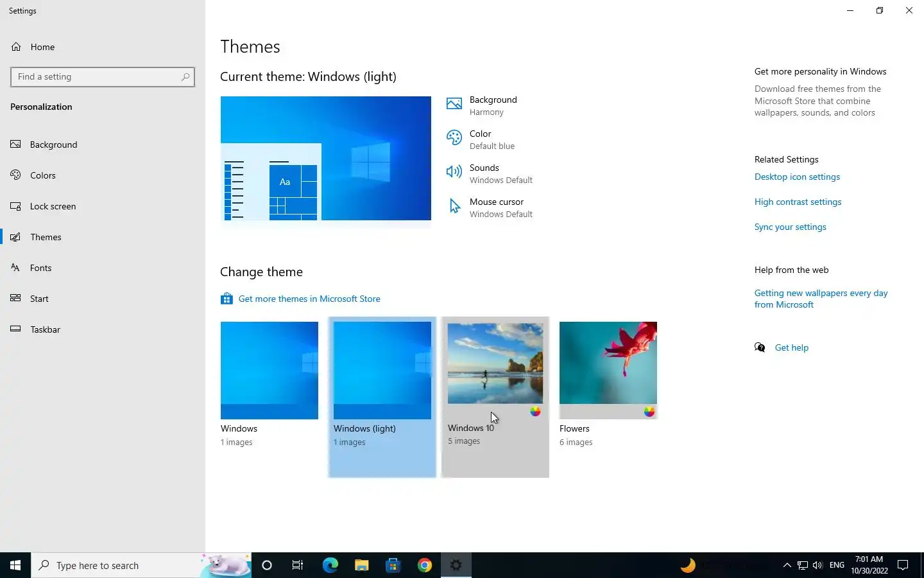This screenshot has height=578, width=924.
Task: Click the polar bear search highlight icon
Action: (226, 565)
